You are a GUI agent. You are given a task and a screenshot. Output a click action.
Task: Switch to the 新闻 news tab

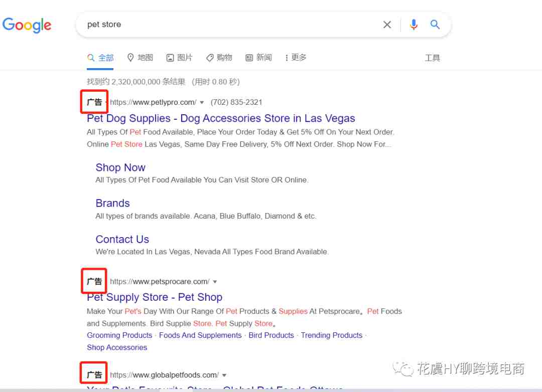(x=258, y=58)
